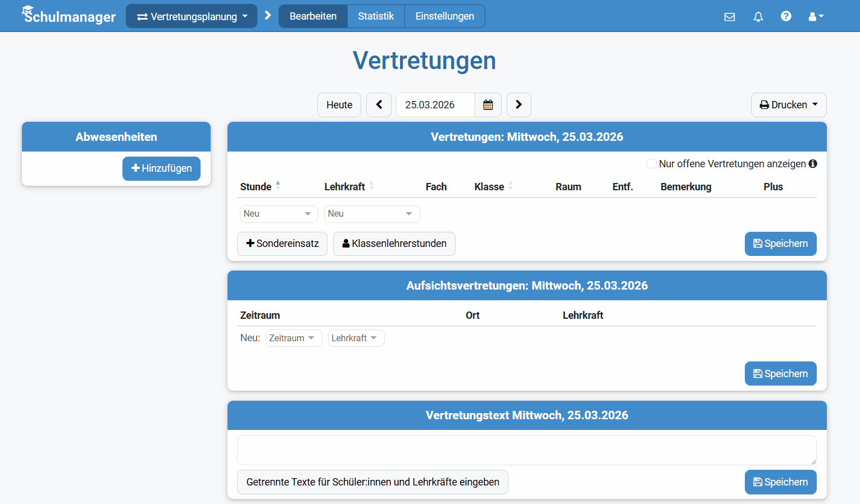This screenshot has width=860, height=504.
Task: Open the Vertretungsplanung module dropdown
Action: pyautogui.click(x=191, y=16)
